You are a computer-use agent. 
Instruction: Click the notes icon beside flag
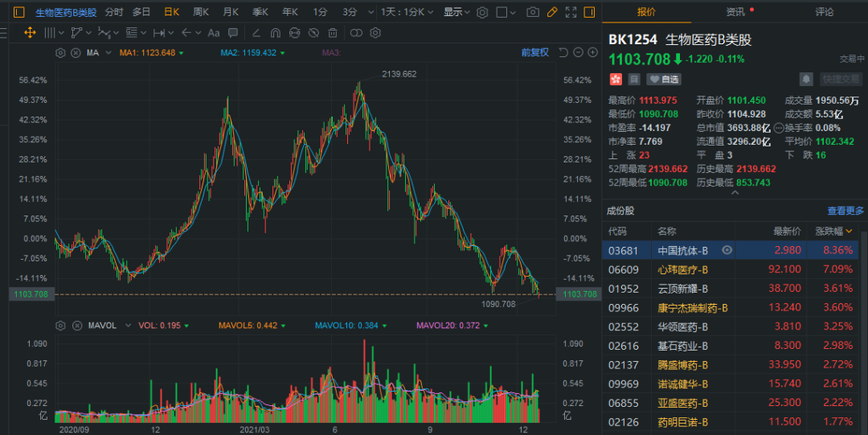point(634,80)
